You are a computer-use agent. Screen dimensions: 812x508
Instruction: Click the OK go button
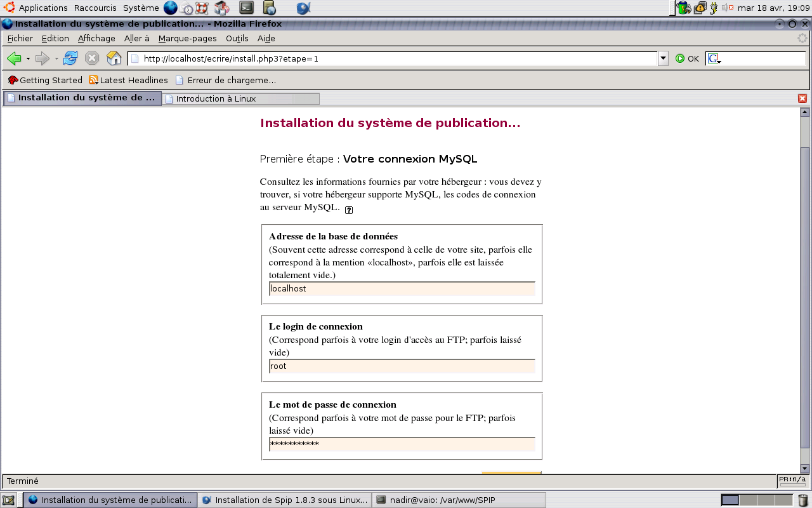(687, 58)
